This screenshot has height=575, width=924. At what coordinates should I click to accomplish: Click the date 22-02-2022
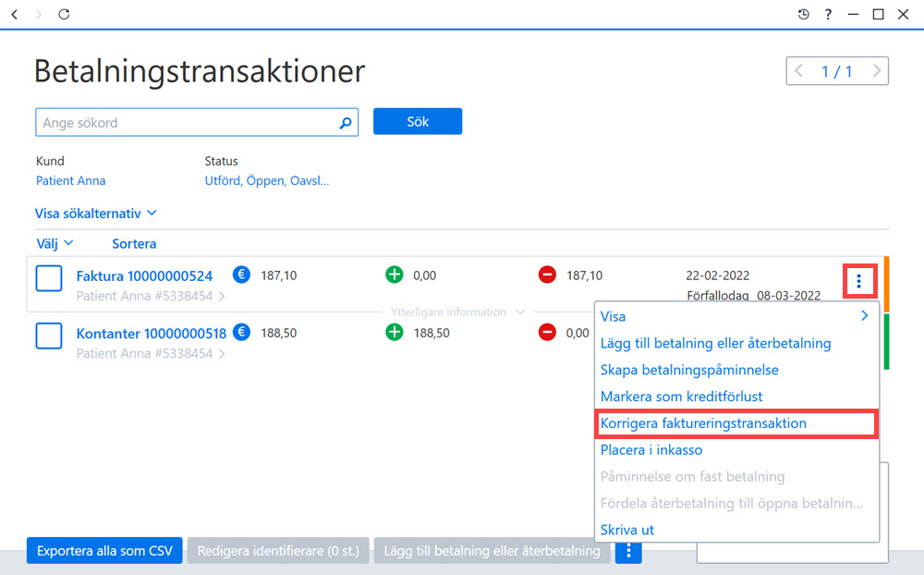718,275
